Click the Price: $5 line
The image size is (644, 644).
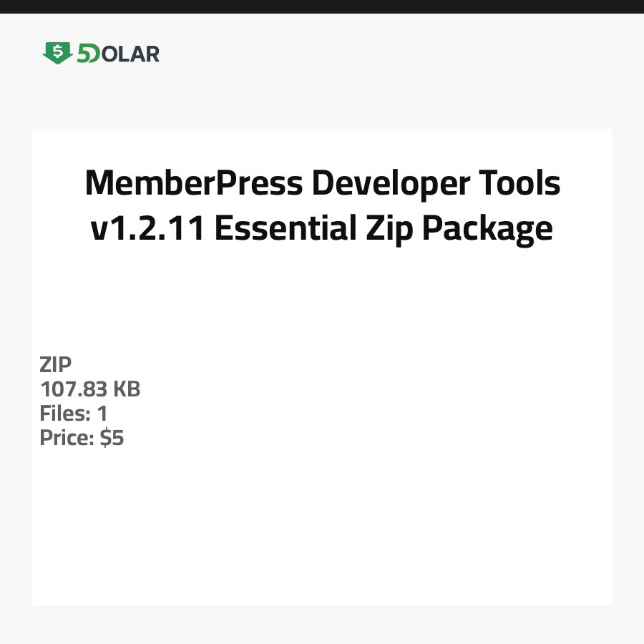pyautogui.click(x=82, y=438)
